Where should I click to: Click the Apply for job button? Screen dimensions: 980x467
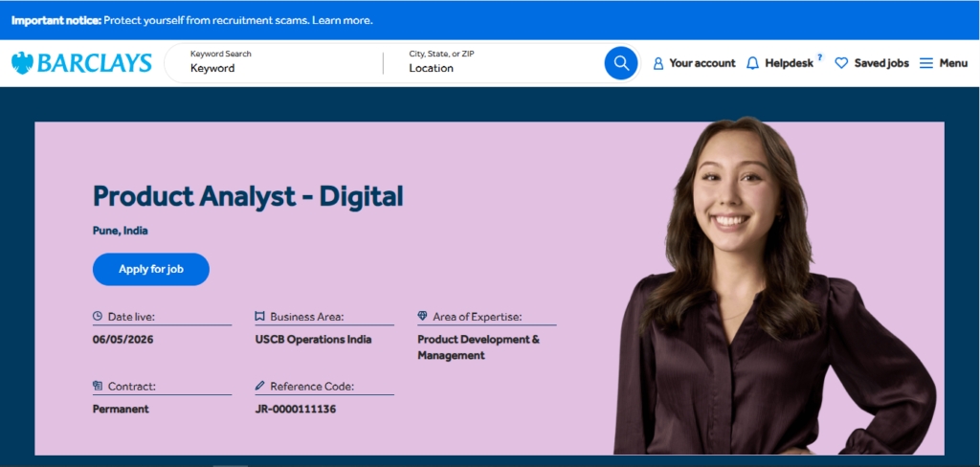click(150, 270)
